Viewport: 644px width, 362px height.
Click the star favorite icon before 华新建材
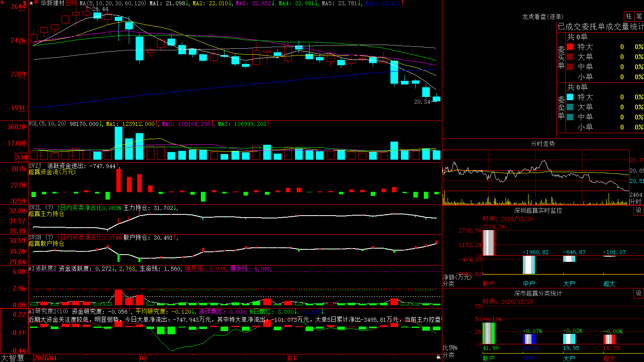tap(31, 3)
